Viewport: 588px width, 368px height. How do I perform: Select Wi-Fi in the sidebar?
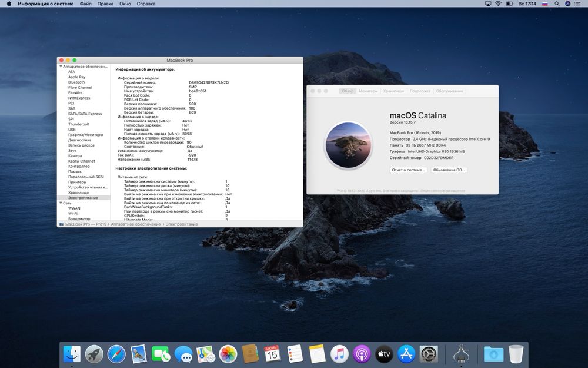click(73, 214)
